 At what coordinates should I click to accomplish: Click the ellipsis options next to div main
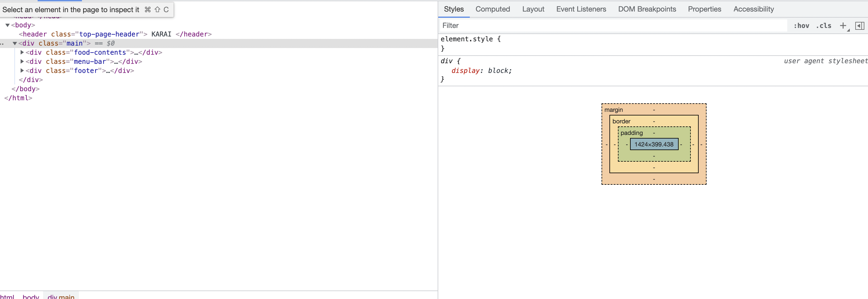pos(2,44)
